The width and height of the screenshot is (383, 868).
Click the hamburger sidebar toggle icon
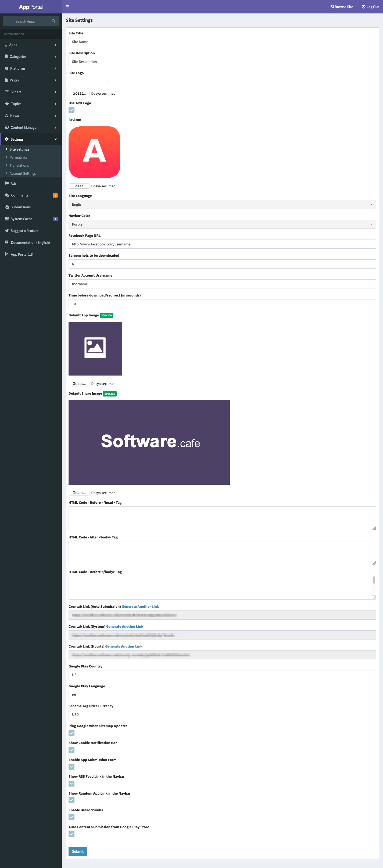click(x=67, y=7)
